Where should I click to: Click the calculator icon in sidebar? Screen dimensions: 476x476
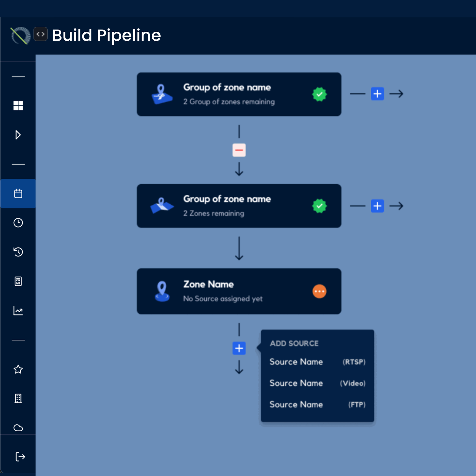click(x=18, y=281)
